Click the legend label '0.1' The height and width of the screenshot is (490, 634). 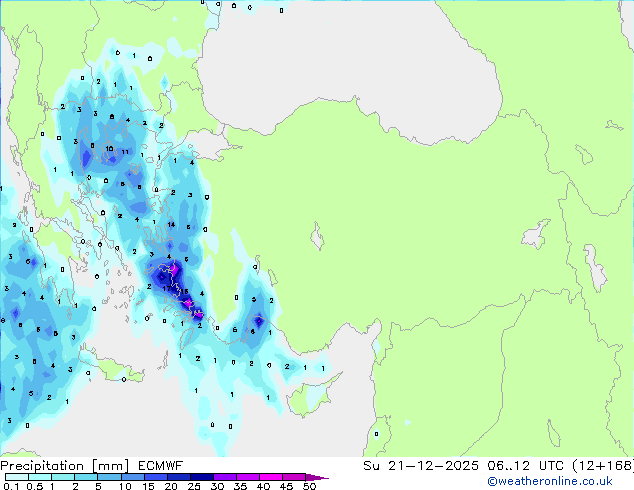click(11, 486)
